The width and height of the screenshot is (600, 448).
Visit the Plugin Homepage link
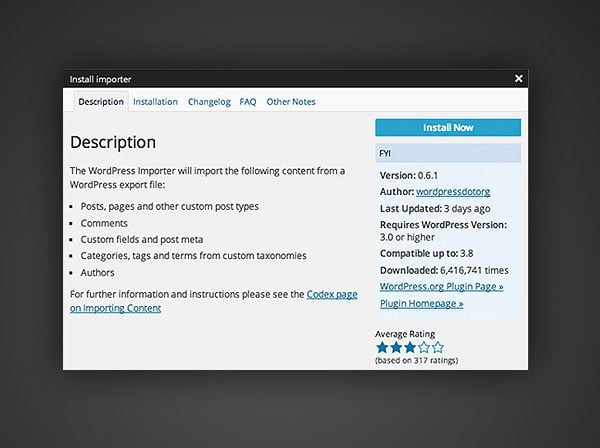[x=422, y=303]
